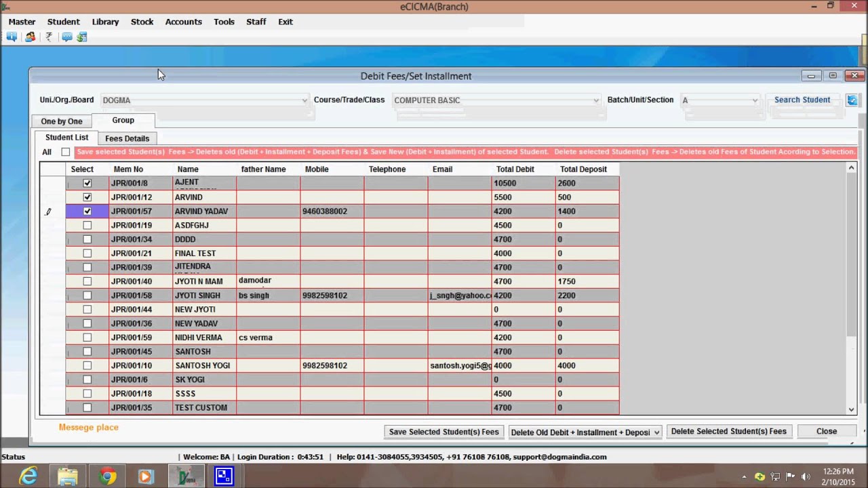Image resolution: width=868 pixels, height=488 pixels.
Task: Click the pencil edit marker on ARVIND YADAV row
Action: pos(48,211)
